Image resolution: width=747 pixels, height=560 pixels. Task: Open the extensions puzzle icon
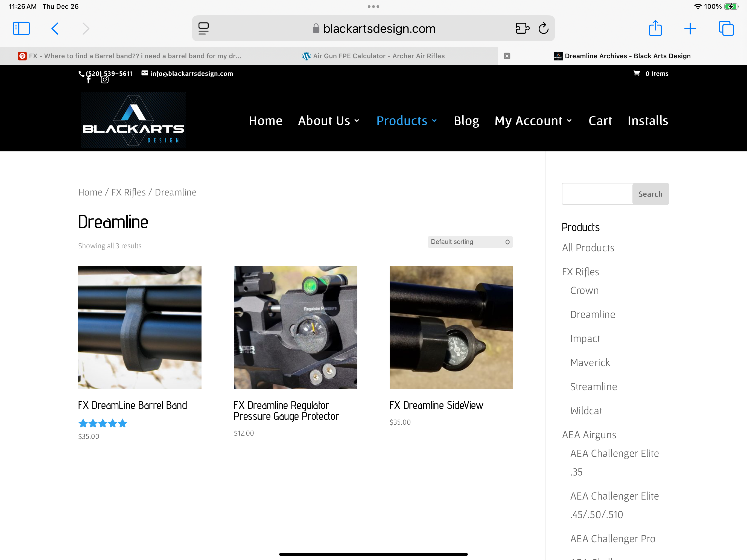click(x=522, y=28)
